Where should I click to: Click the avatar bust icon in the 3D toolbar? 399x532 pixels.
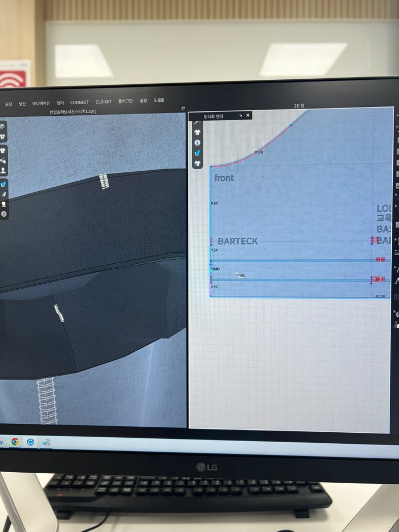click(3, 171)
